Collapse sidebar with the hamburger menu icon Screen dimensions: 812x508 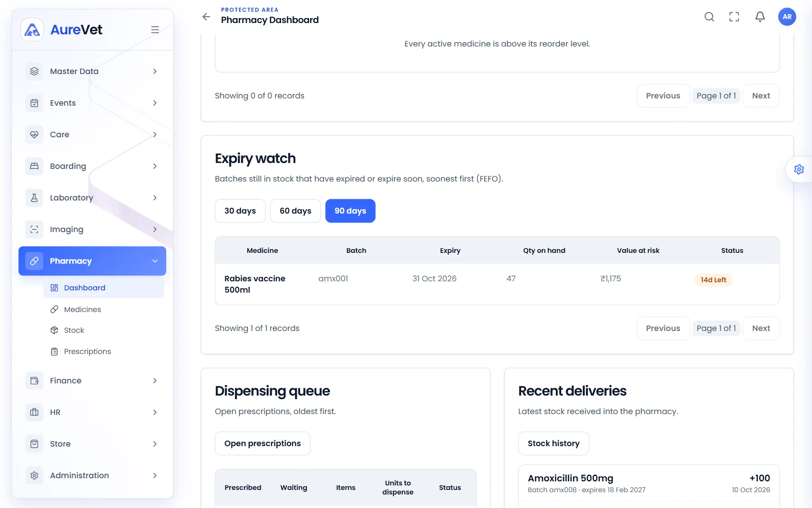pos(155,30)
